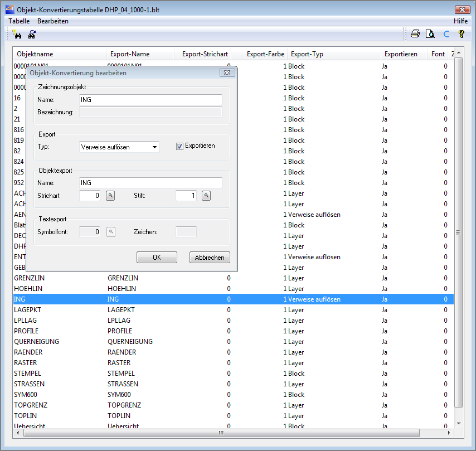Viewport: 476px width, 451px height.
Task: Click the Export-Typ column header
Action: click(334, 54)
